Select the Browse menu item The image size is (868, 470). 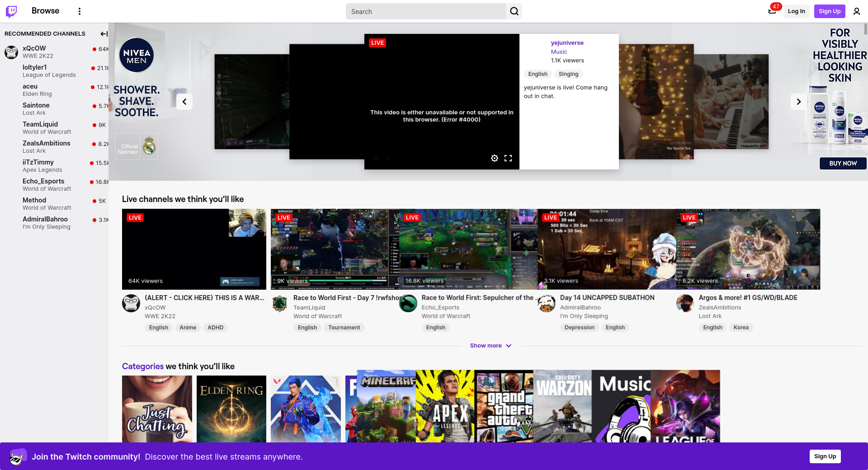coord(45,11)
